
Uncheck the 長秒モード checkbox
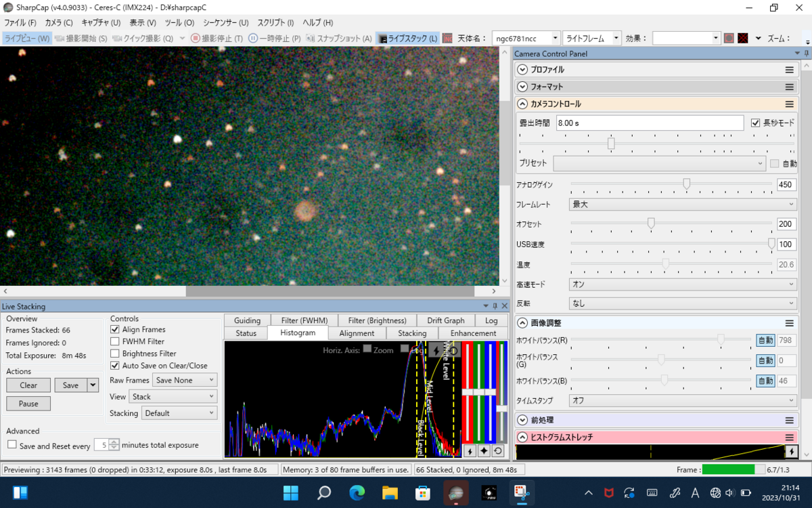tap(756, 123)
